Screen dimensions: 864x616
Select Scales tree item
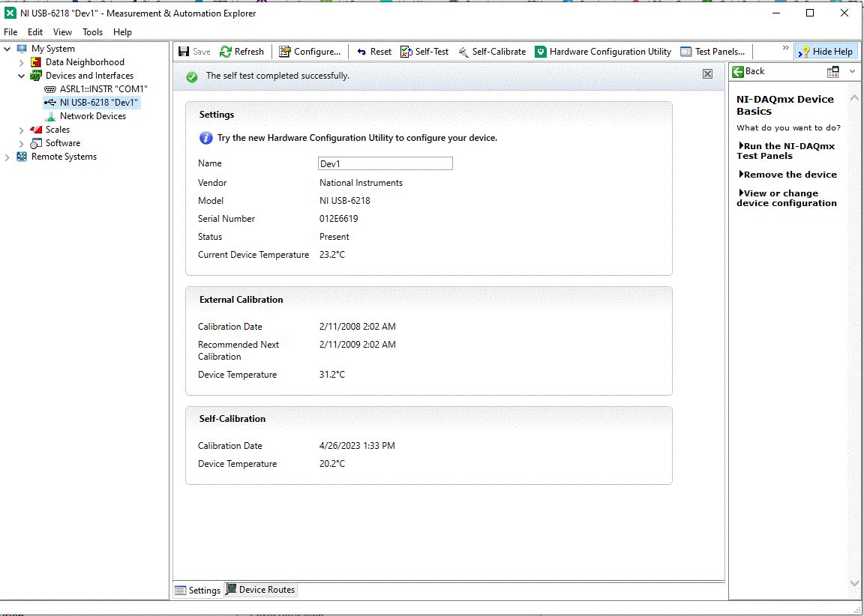click(x=57, y=130)
